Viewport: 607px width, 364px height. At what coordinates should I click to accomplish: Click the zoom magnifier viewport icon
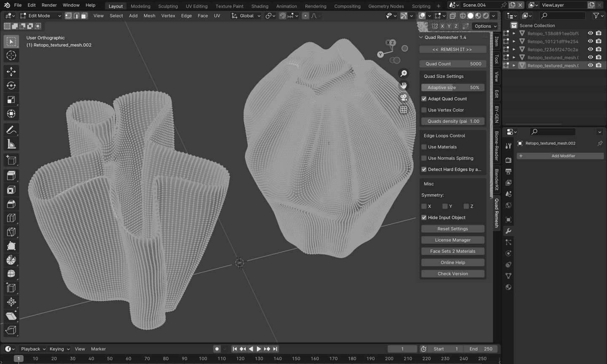(x=403, y=74)
